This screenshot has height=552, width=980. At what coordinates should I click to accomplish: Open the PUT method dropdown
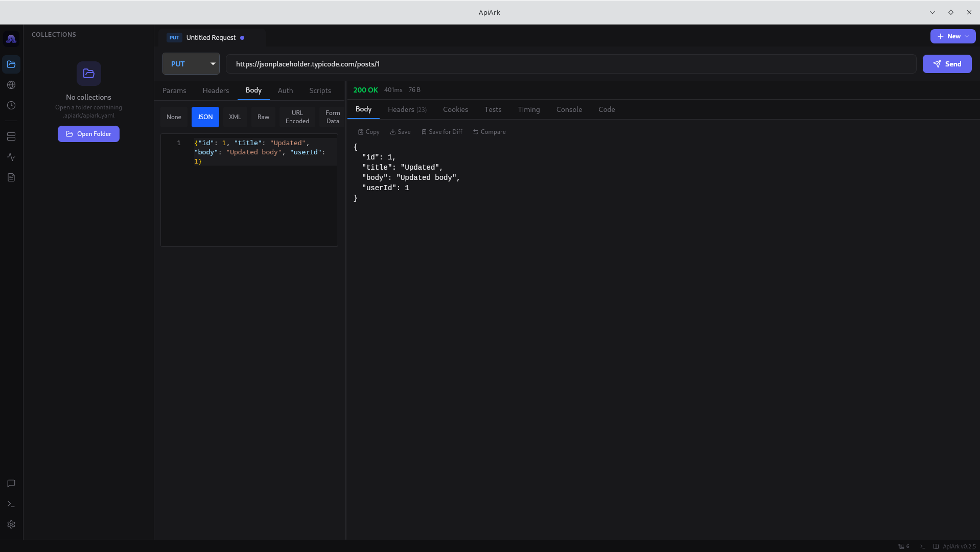[191, 63]
